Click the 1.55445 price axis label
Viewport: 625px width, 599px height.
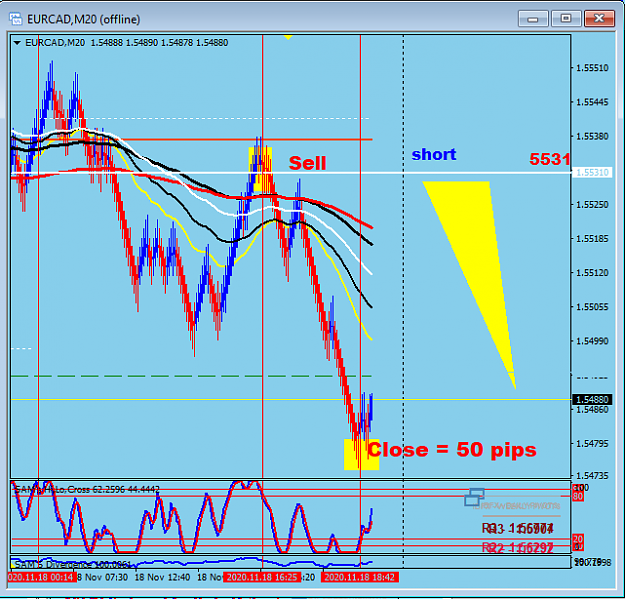(592, 102)
